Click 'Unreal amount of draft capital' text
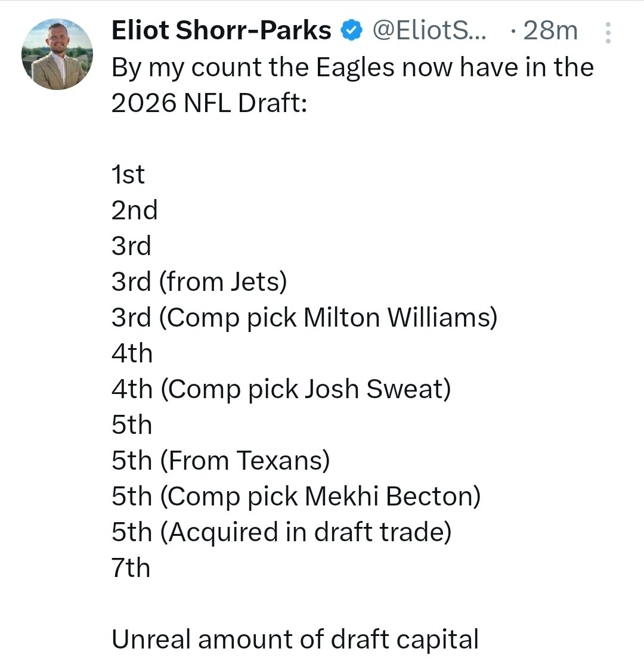 (x=295, y=639)
